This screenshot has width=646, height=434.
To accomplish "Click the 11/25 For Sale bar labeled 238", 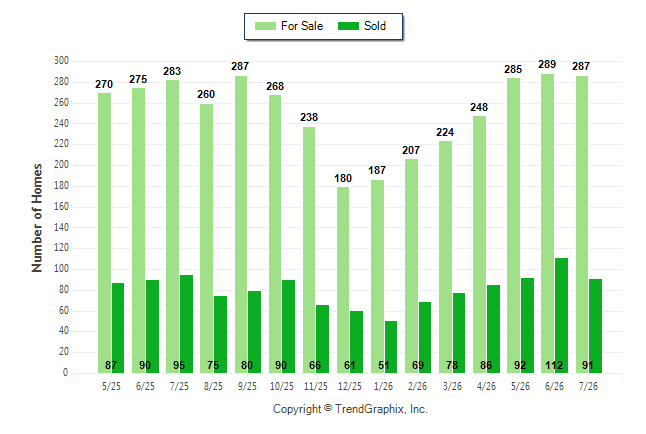I will 309,250.
